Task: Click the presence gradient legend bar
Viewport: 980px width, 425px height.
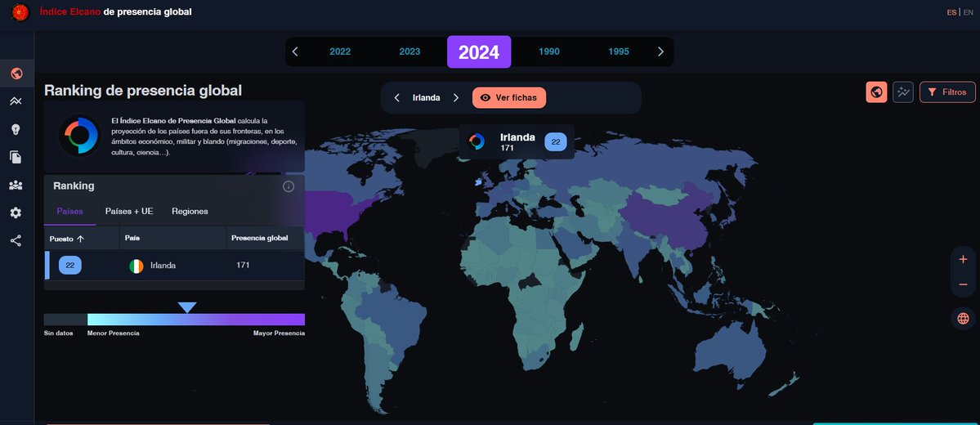Action: [x=196, y=320]
